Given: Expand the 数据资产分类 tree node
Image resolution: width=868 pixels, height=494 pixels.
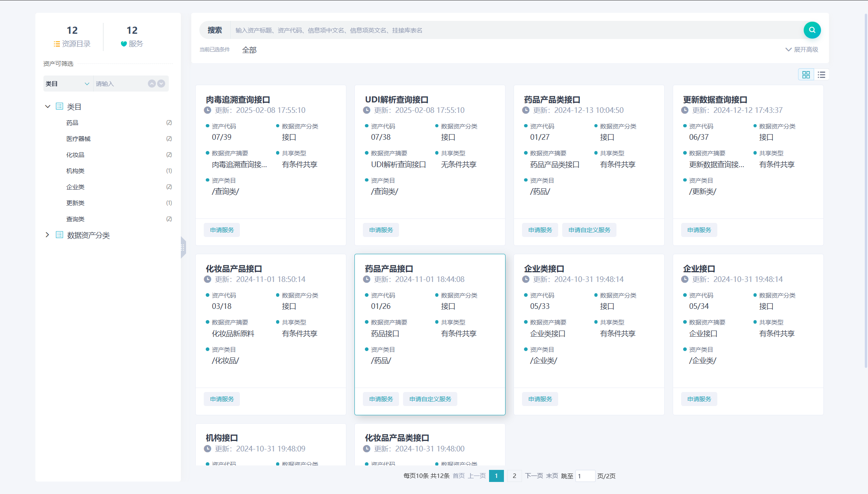Looking at the screenshot, I should 47,235.
